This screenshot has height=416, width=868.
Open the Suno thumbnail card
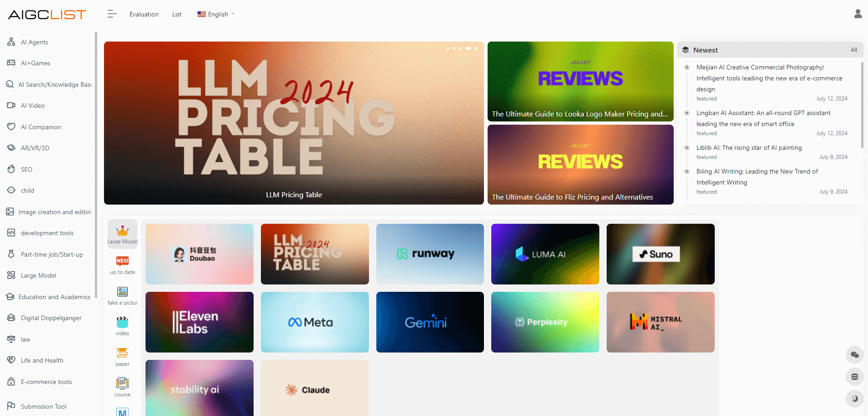pyautogui.click(x=660, y=254)
